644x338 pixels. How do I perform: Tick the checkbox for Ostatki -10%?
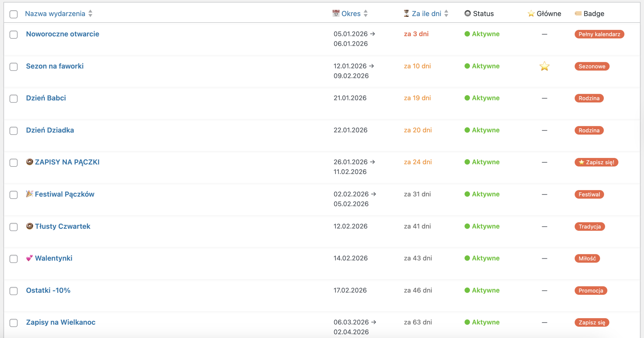14,291
